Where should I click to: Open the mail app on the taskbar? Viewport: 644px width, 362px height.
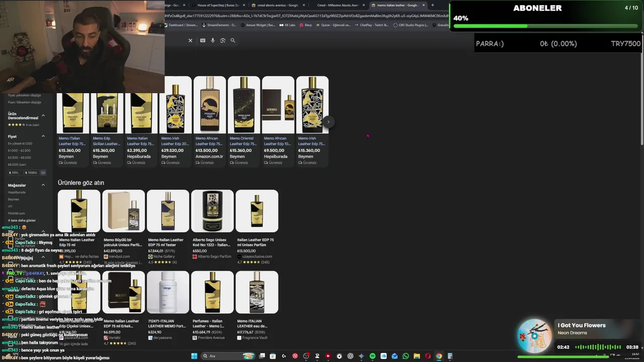coord(394,356)
